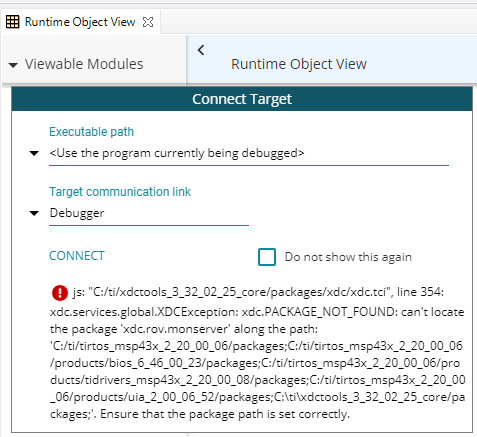Click the XDCException error message text
Screen dimensions: 477x437
[257, 353]
